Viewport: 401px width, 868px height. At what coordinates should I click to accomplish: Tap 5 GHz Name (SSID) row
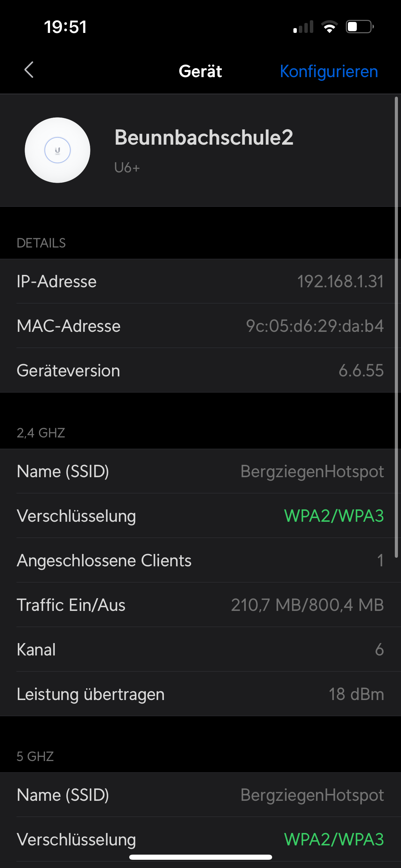coord(200,795)
